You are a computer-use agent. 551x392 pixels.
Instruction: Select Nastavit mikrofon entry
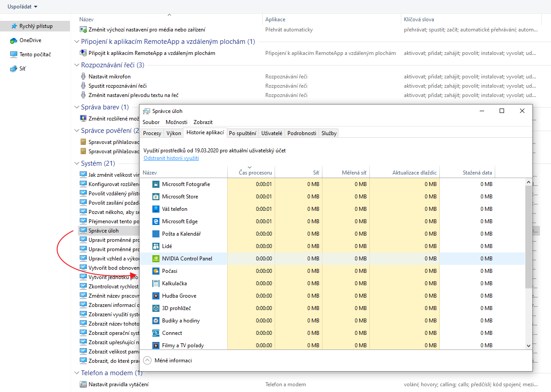[109, 77]
